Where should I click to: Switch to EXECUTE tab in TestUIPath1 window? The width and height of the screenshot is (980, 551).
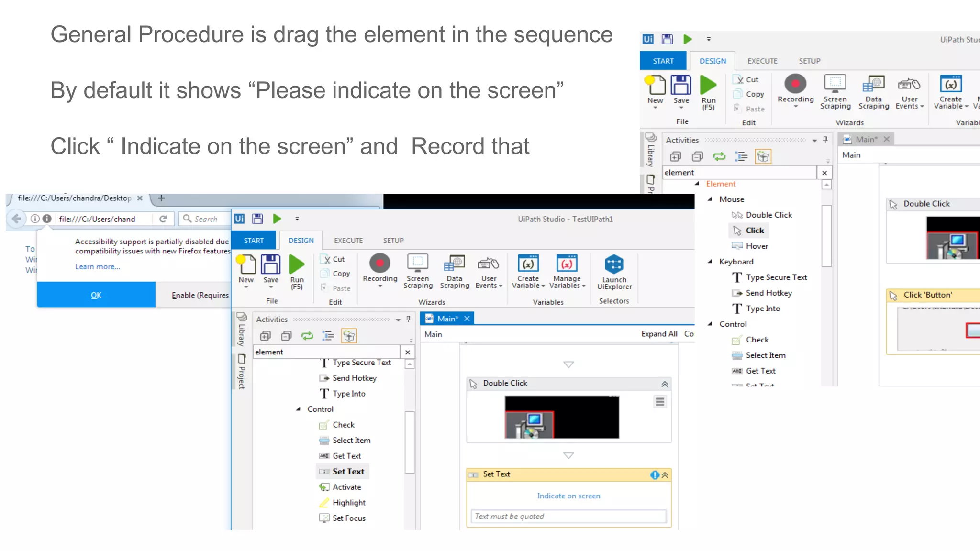(x=348, y=240)
